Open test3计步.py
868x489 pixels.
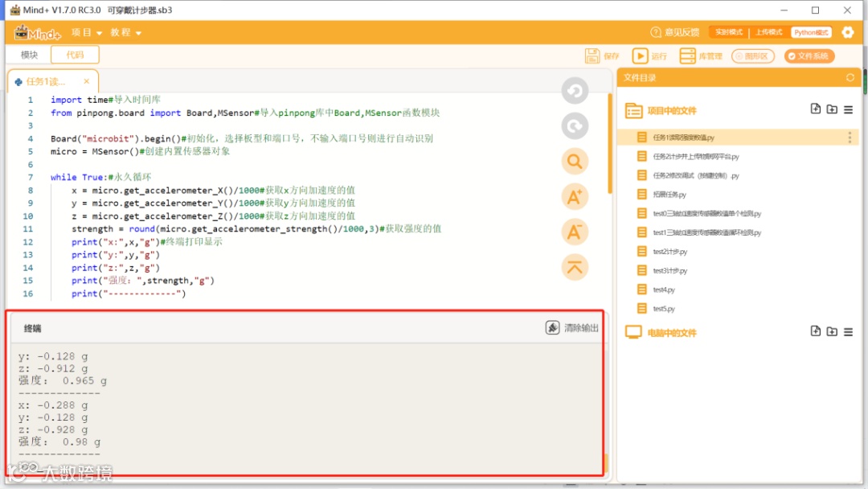point(669,271)
